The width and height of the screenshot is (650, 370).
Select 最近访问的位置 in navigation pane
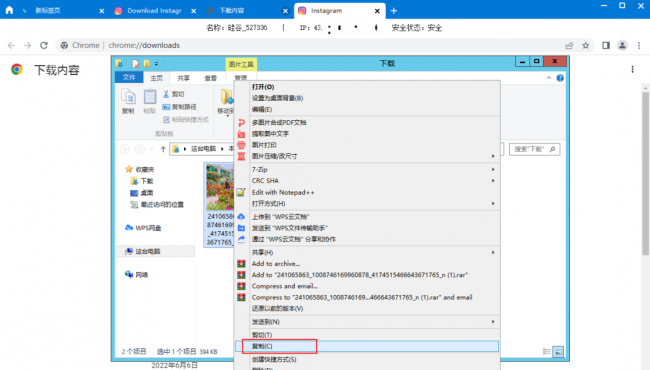[x=157, y=205]
